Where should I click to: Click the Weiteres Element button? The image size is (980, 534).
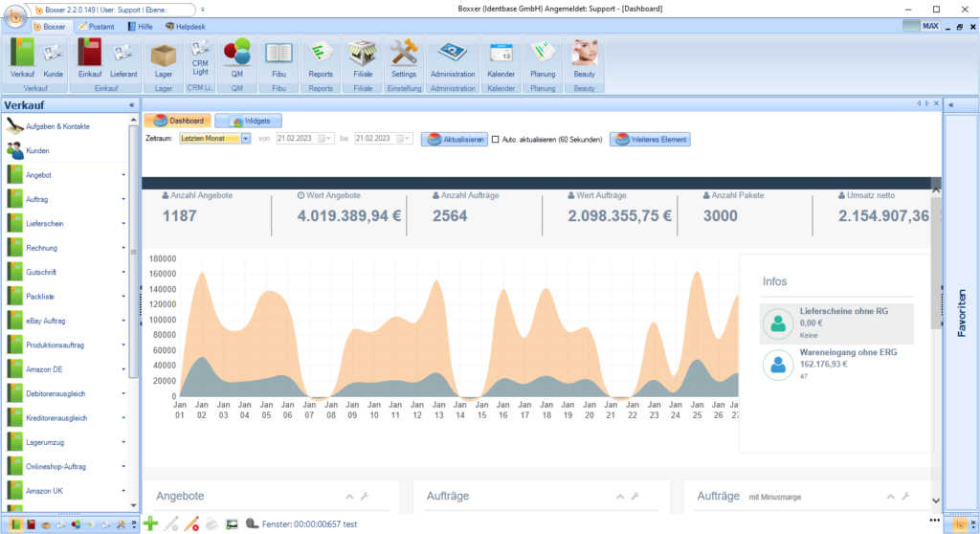click(x=650, y=140)
